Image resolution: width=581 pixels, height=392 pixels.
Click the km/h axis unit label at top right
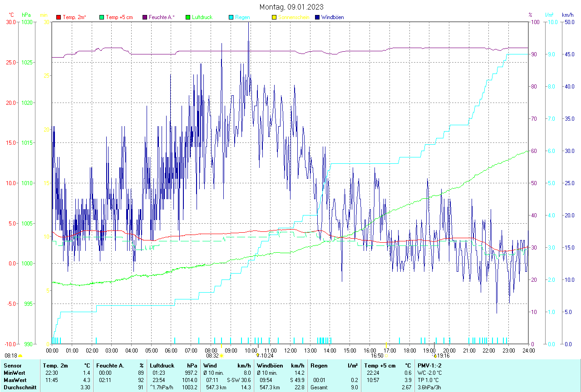click(x=568, y=15)
